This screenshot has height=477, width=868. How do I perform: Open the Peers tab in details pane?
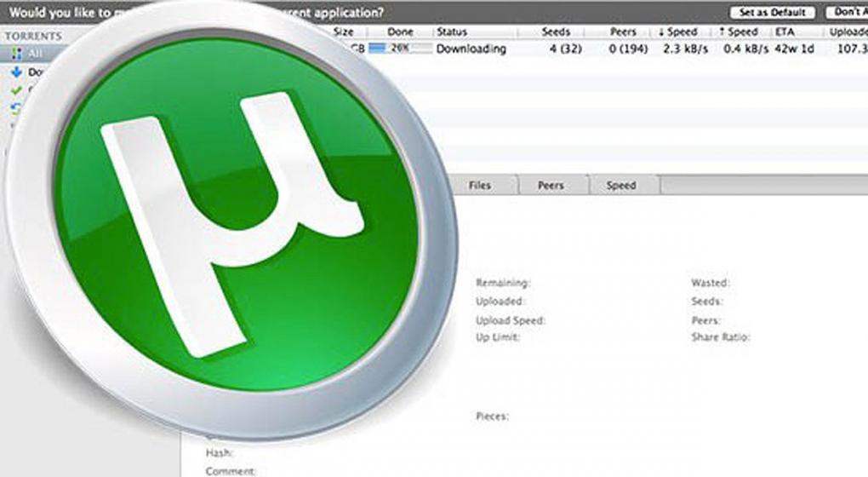(x=551, y=185)
